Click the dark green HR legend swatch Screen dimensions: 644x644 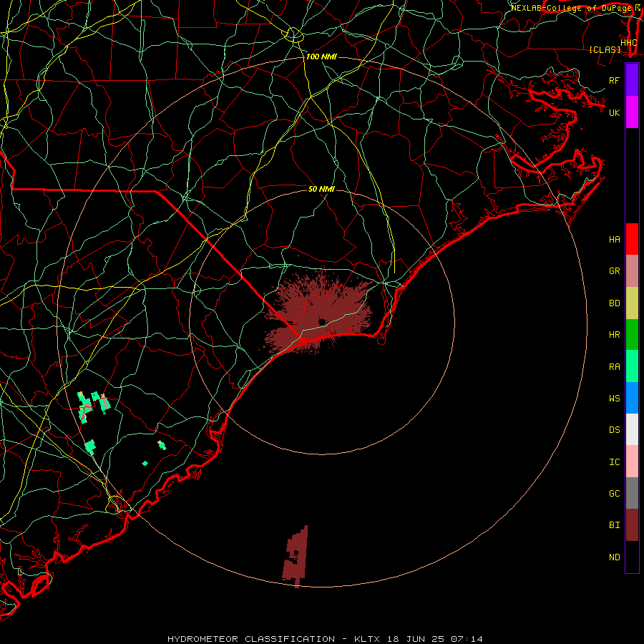pos(632,335)
